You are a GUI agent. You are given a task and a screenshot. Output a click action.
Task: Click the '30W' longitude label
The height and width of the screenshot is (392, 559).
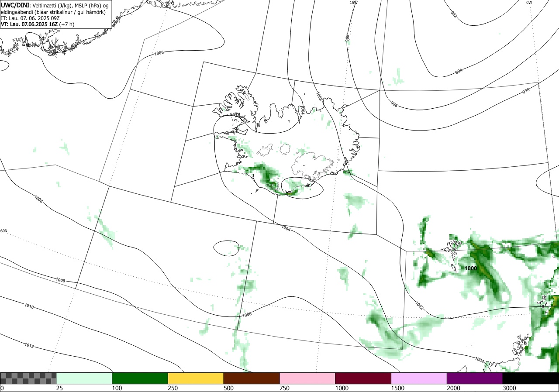[x=170, y=2]
